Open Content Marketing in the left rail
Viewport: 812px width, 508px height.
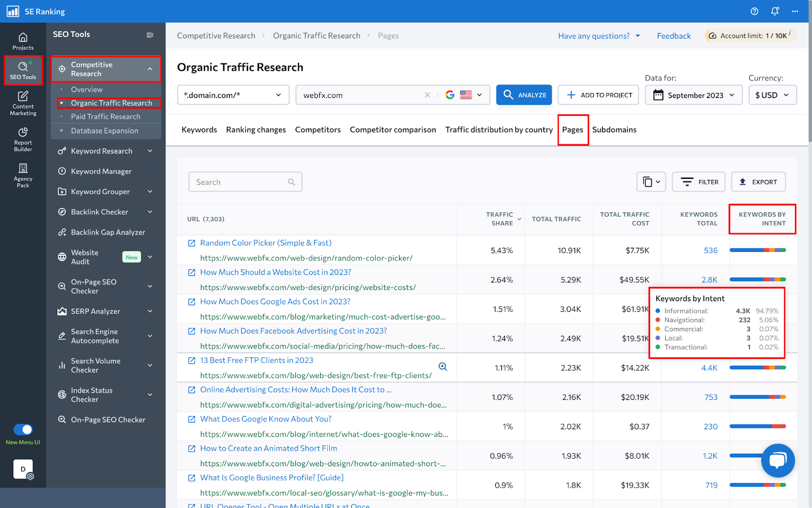(23, 104)
